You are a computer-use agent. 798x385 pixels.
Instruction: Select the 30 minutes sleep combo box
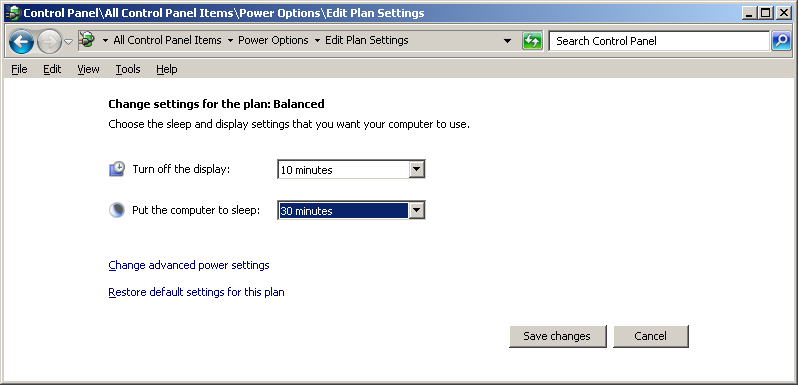351,210
